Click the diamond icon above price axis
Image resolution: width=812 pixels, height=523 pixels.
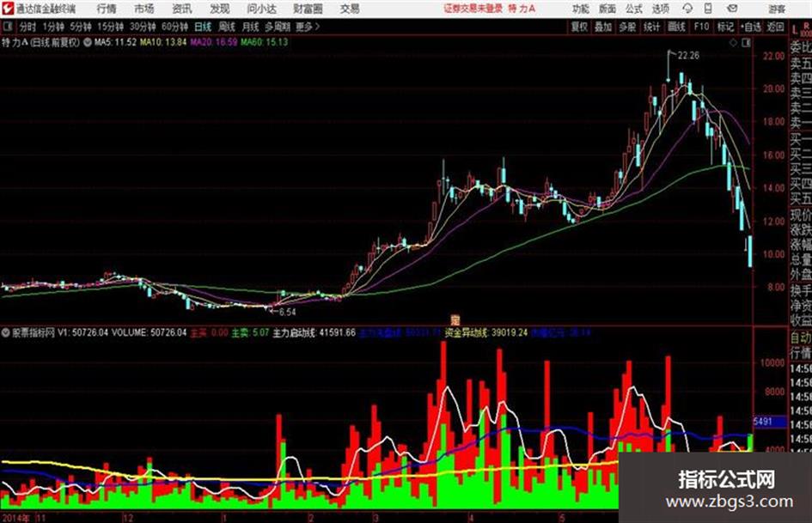[733, 43]
